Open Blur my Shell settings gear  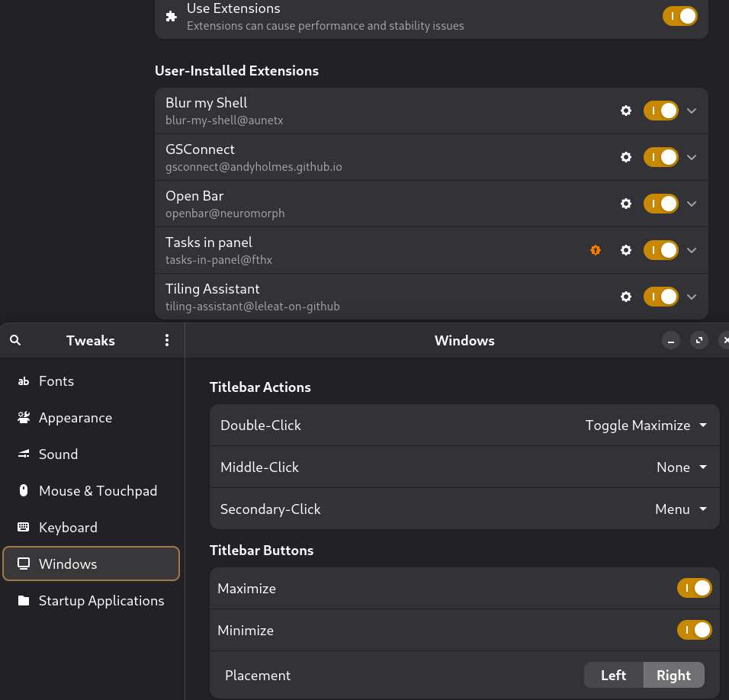click(x=626, y=111)
